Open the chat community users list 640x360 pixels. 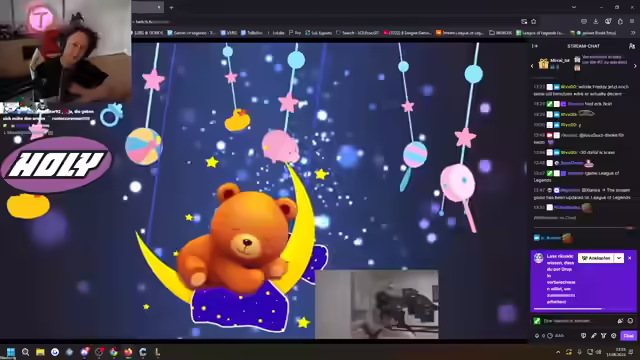click(632, 46)
